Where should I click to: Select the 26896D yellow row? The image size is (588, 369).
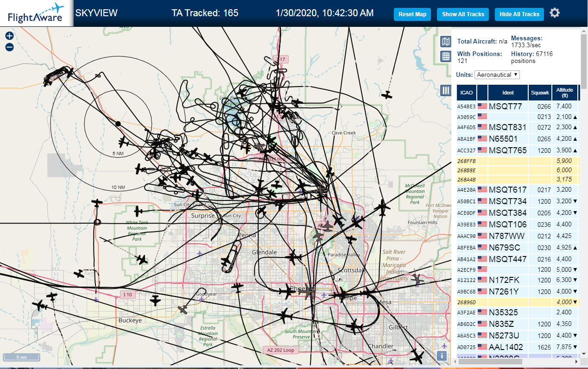click(x=518, y=302)
